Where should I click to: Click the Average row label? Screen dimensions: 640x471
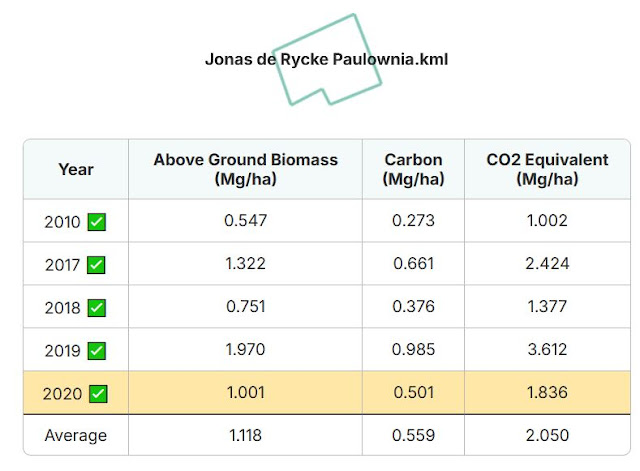pos(76,435)
